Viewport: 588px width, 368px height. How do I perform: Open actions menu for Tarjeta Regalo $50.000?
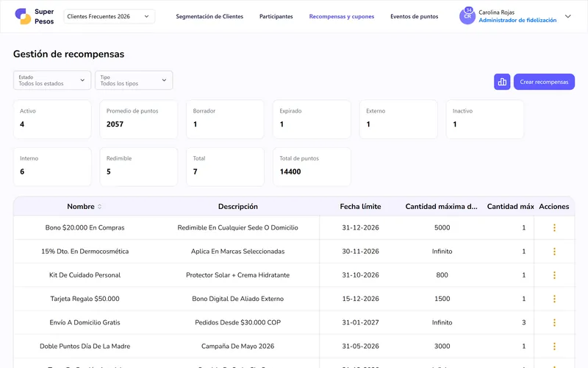pyautogui.click(x=554, y=299)
